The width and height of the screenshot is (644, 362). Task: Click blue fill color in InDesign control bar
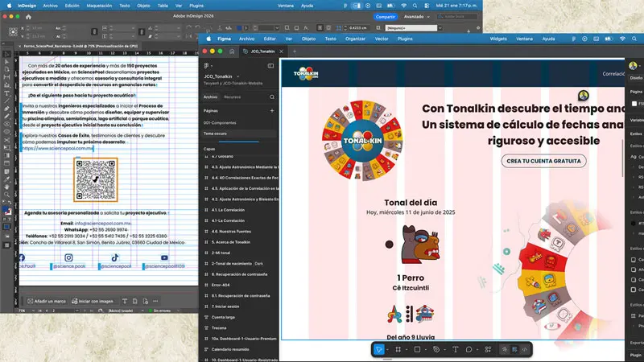[239, 28]
